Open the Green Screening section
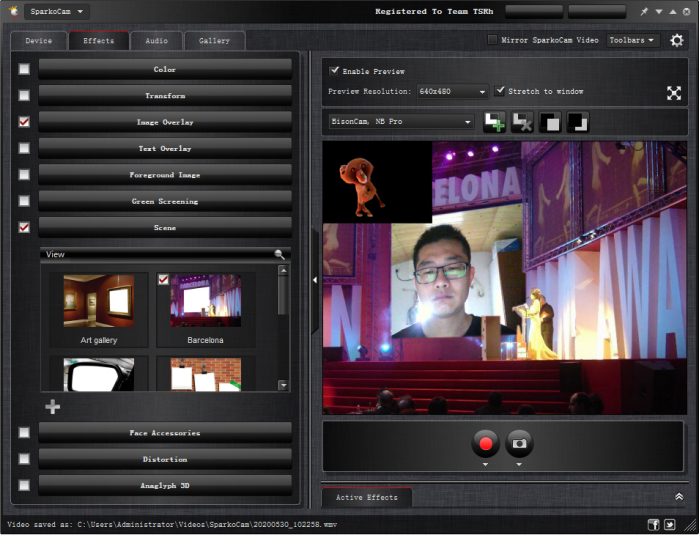699x535 pixels. point(165,201)
